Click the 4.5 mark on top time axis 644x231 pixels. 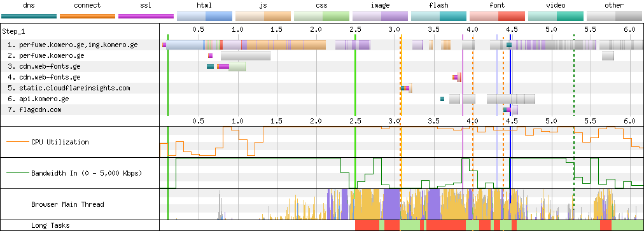pos(512,30)
